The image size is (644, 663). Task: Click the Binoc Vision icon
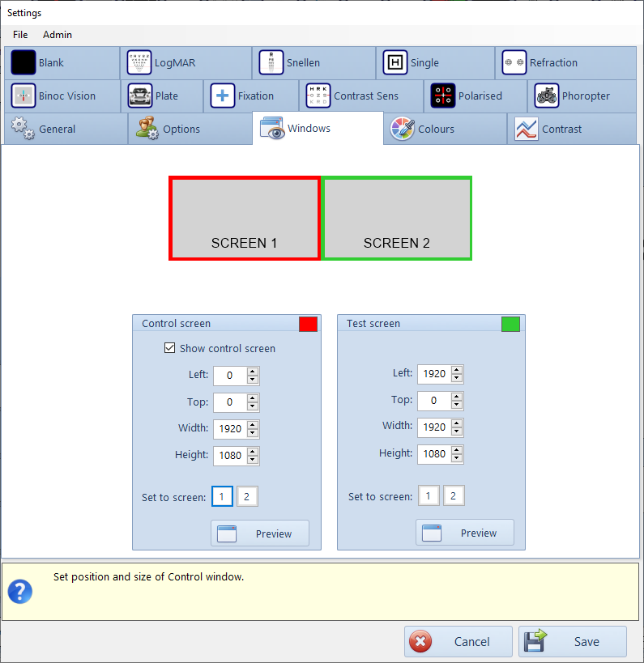23,96
